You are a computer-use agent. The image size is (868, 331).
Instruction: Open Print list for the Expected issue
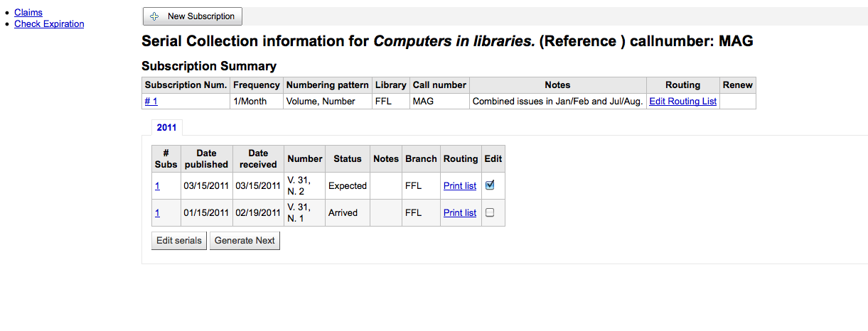pyautogui.click(x=459, y=186)
